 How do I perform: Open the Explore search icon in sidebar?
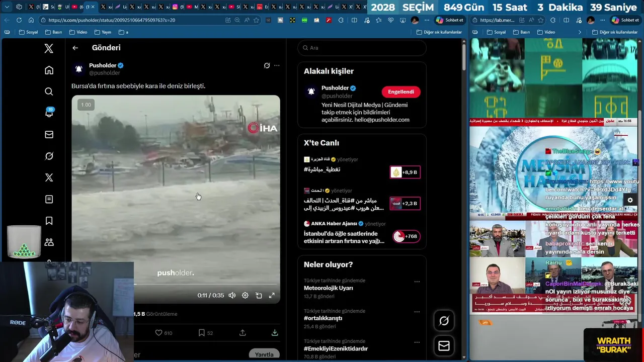(49, 92)
